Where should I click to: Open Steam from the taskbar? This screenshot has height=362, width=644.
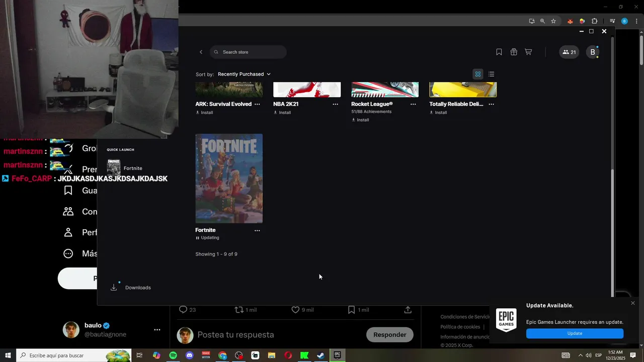click(x=320, y=355)
